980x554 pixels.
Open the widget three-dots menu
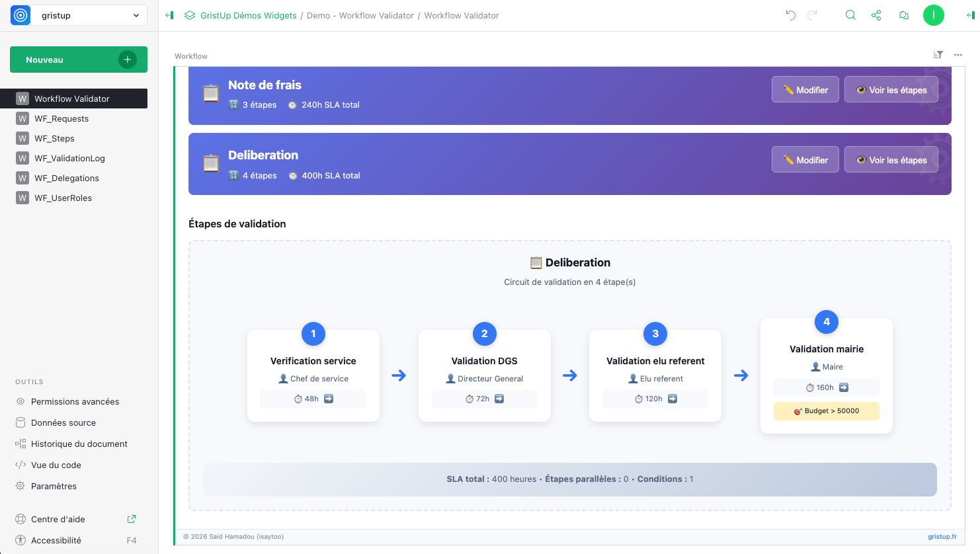(x=958, y=55)
